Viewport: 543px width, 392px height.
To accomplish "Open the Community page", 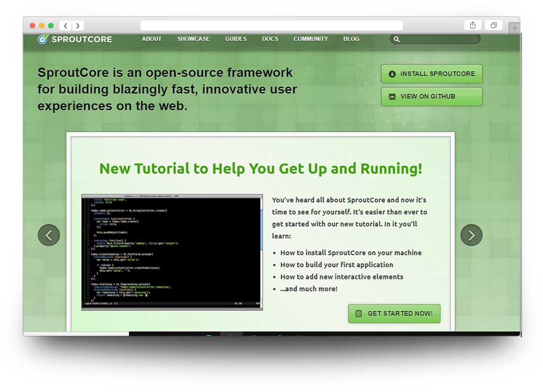I will [311, 39].
